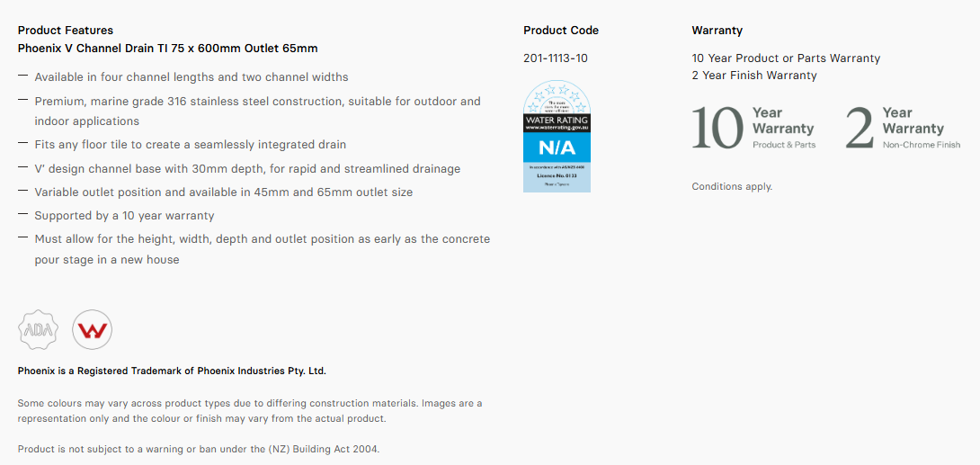Click the Phoenix Registered Trademark statement
Image resolution: width=980 pixels, height=465 pixels.
pos(172,371)
